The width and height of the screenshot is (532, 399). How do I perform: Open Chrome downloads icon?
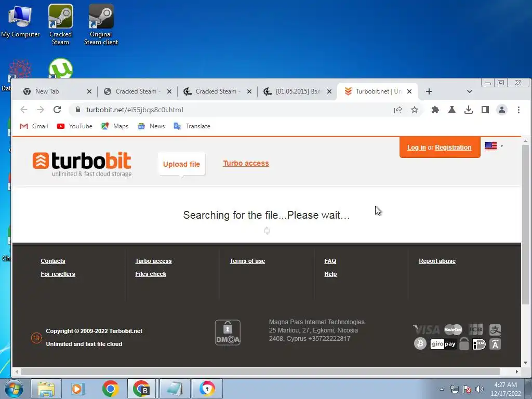coord(468,110)
